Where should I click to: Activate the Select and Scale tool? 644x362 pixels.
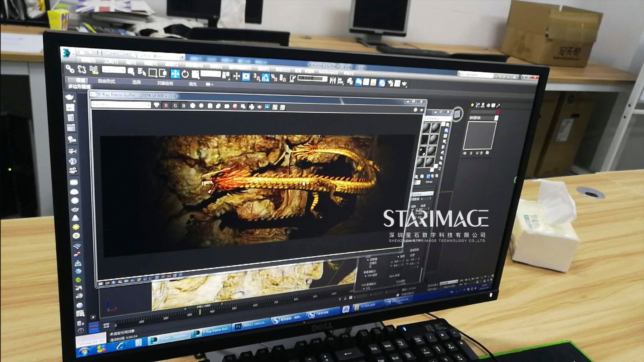coord(196,74)
